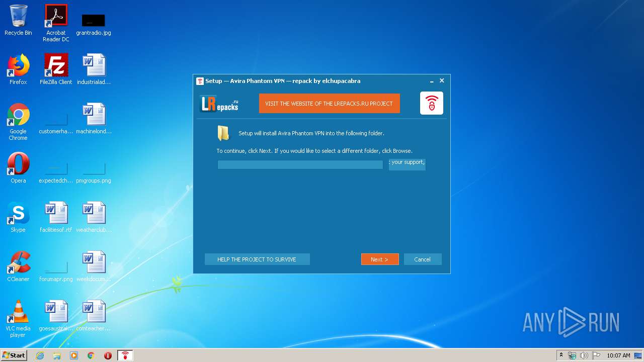The height and width of the screenshot is (362, 644).
Task: Click Next in Avira setup
Action: tap(380, 259)
